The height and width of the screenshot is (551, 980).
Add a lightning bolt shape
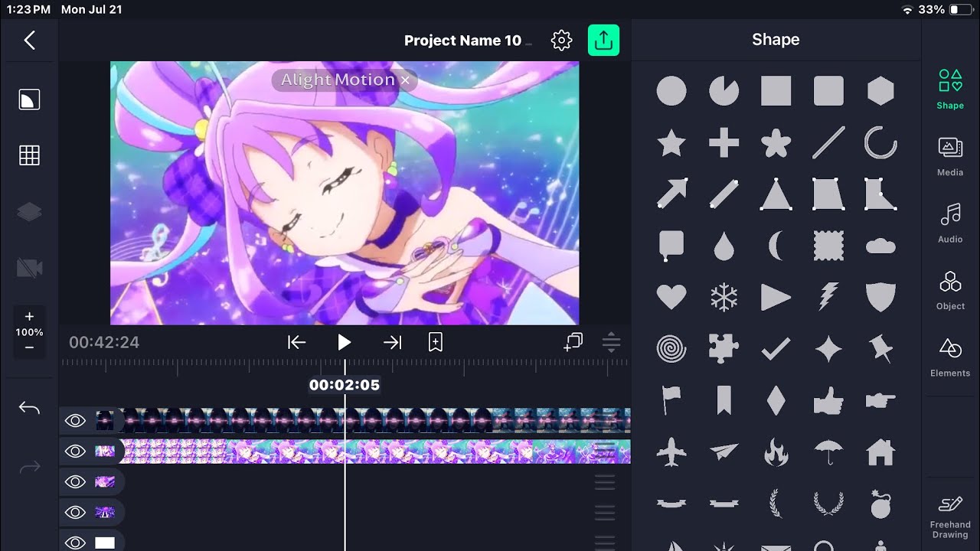[x=828, y=297]
